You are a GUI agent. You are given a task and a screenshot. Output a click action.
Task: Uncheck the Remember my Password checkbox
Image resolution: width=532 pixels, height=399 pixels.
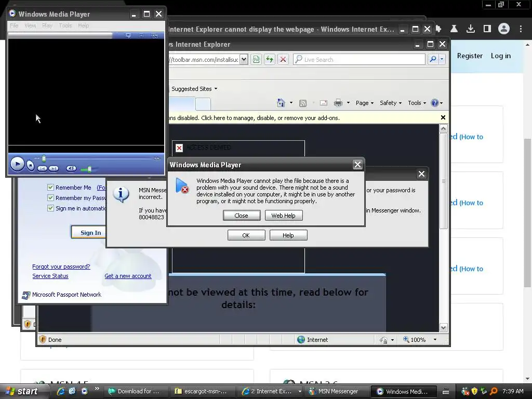[x=50, y=198]
